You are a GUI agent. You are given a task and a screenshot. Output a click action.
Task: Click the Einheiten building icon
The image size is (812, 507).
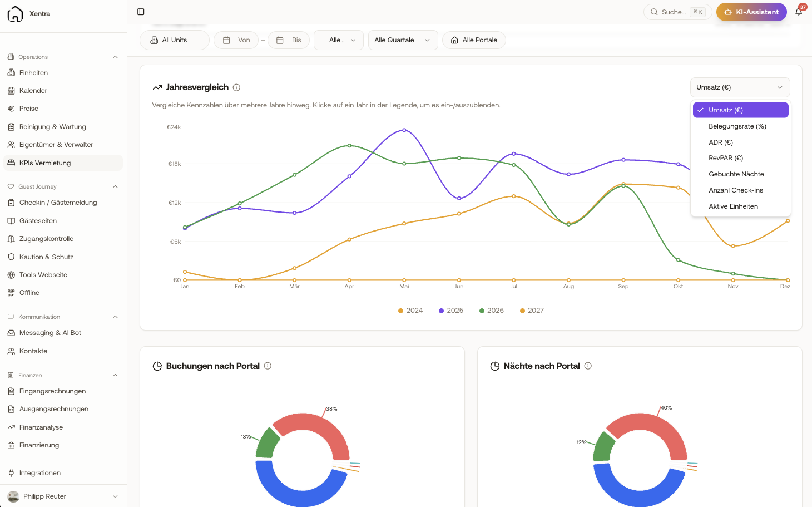coord(11,73)
